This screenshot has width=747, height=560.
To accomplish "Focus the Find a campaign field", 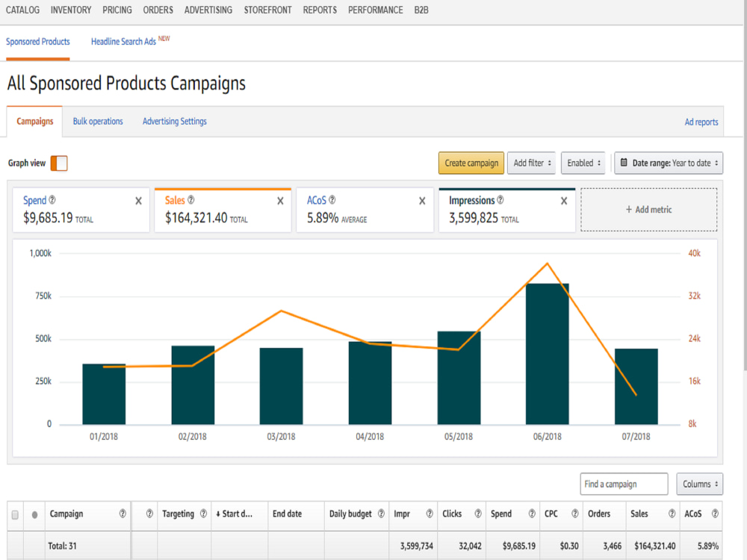I will (x=624, y=484).
